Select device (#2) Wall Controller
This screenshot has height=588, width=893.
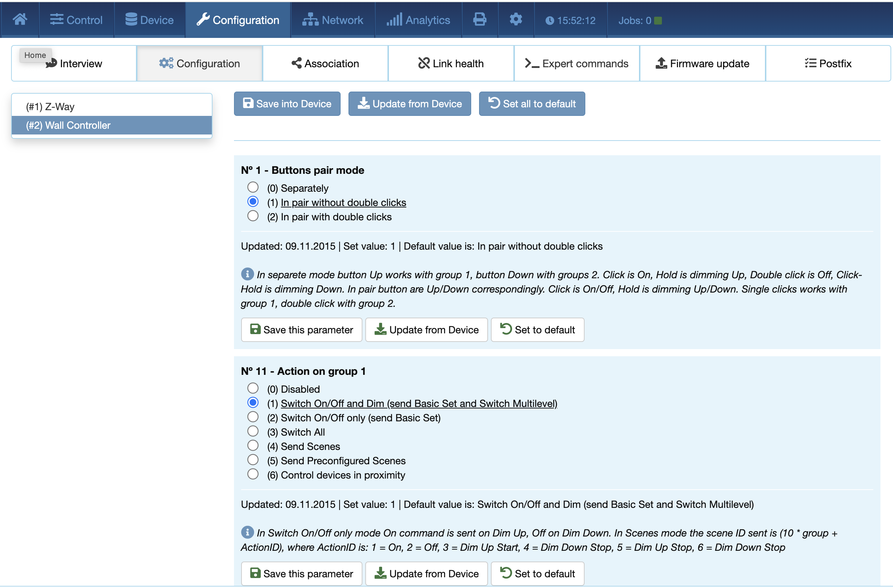(112, 125)
